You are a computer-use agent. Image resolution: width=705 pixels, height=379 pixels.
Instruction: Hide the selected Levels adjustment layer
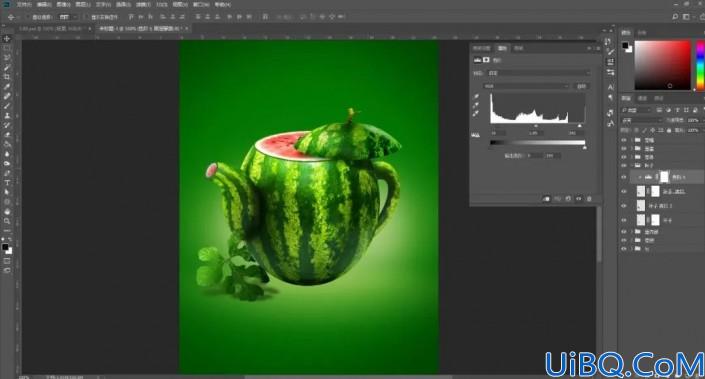[x=624, y=177]
